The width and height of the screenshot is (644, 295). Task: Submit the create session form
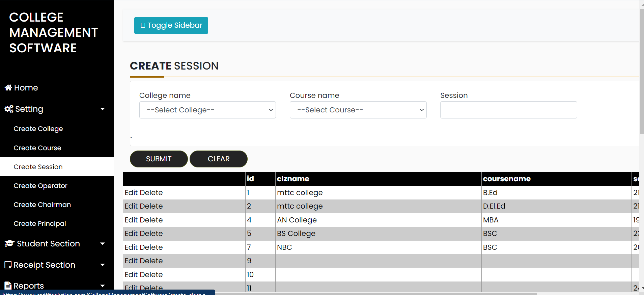(159, 159)
